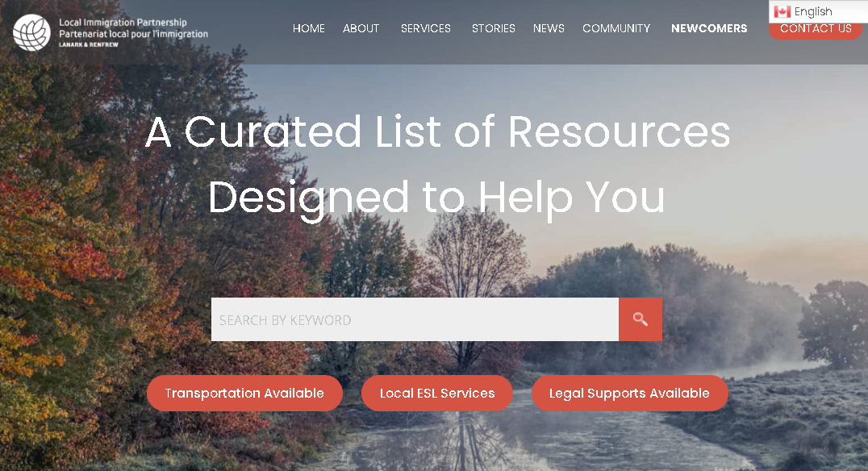Open the STORIES navigation link
The height and width of the screenshot is (471, 868).
tap(493, 28)
